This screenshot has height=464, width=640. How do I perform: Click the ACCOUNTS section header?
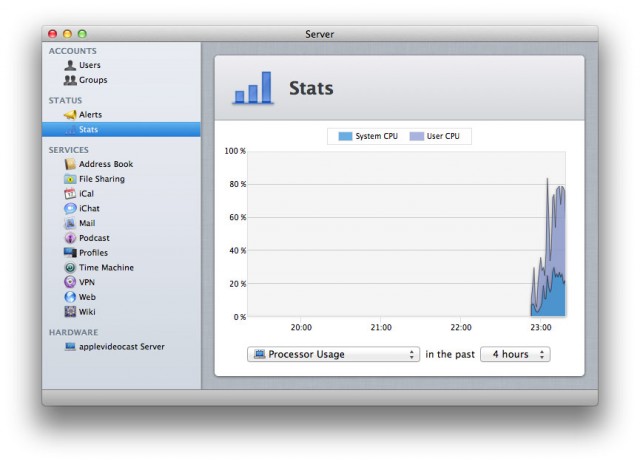(x=73, y=51)
